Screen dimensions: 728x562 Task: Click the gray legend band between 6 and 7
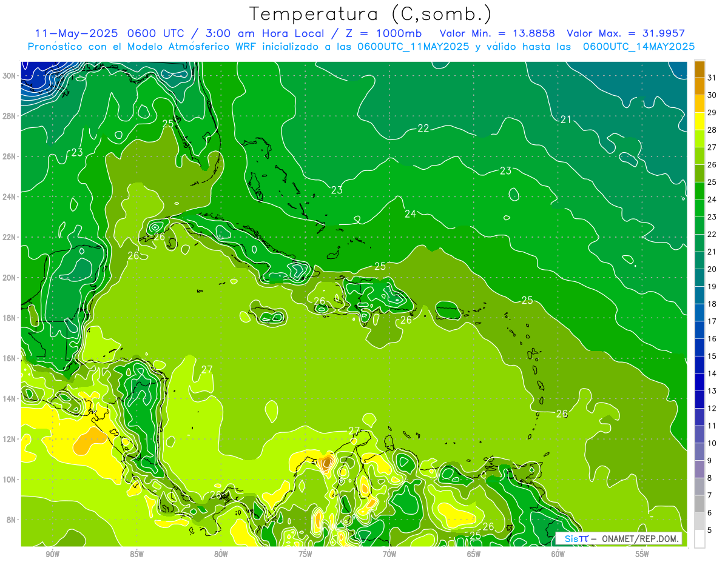(699, 504)
